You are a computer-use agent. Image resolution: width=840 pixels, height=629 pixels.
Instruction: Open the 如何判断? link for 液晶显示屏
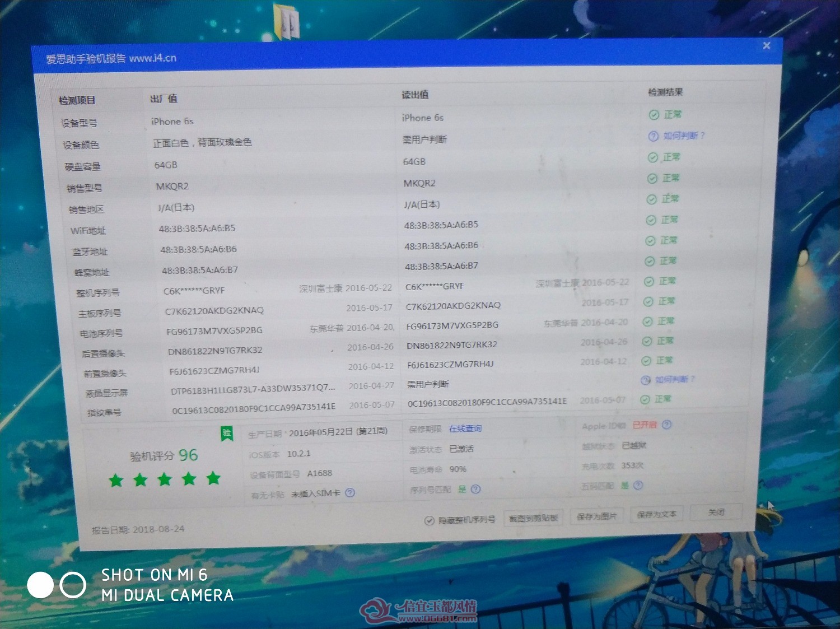point(675,380)
